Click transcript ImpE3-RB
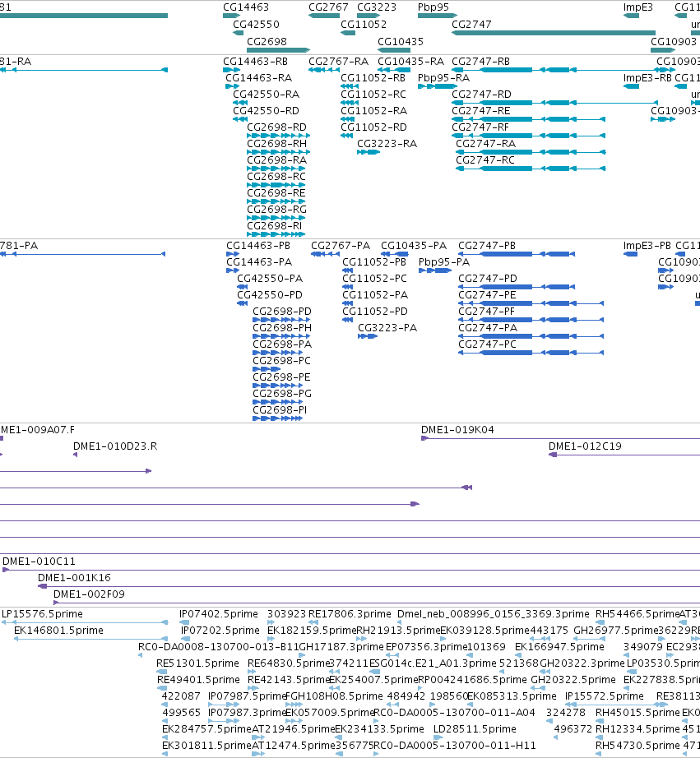 pos(647,78)
